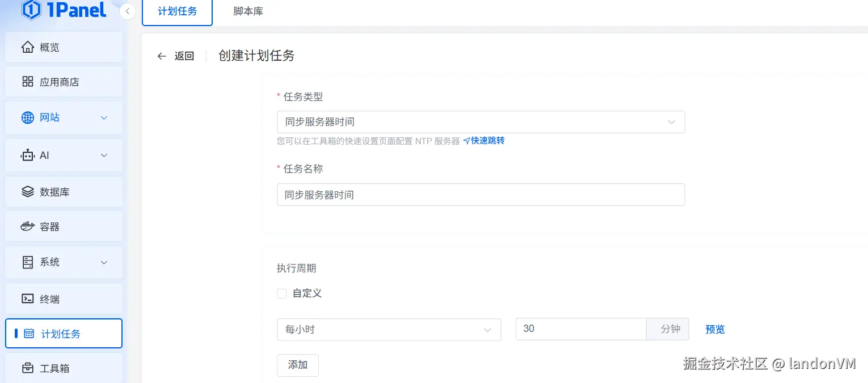Viewport: 868px width, 383px height.
Task: Open the 工具箱 toolbox section
Action: [x=27, y=368]
